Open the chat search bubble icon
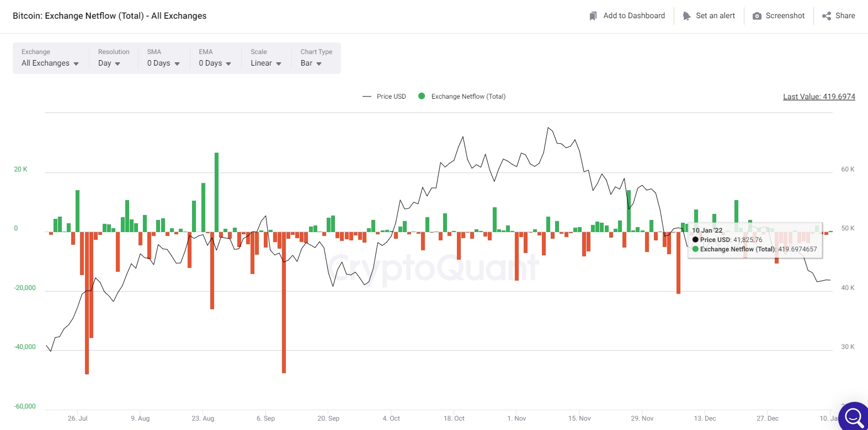Image resolution: width=868 pixels, height=430 pixels. [853, 417]
